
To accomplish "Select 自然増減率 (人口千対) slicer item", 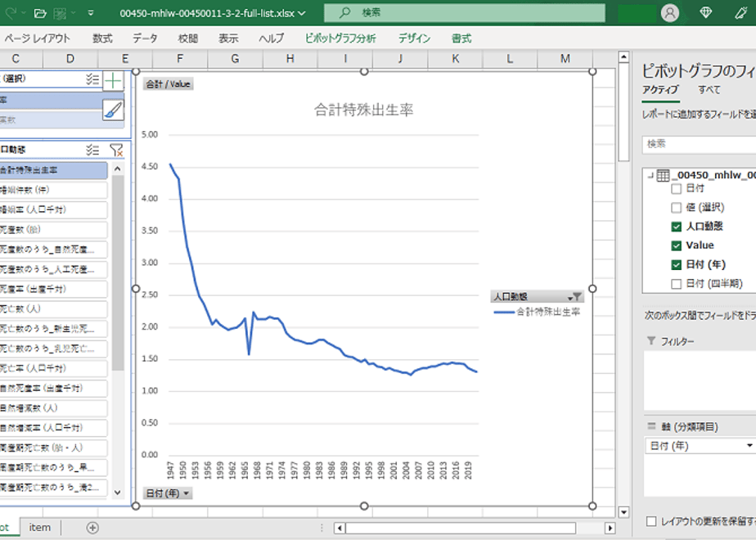I will click(x=53, y=428).
